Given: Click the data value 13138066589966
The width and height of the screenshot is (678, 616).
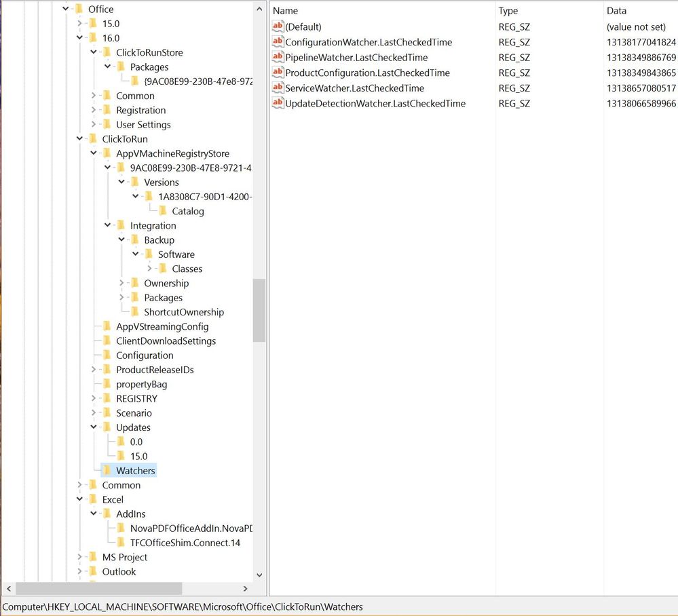Looking at the screenshot, I should point(641,103).
